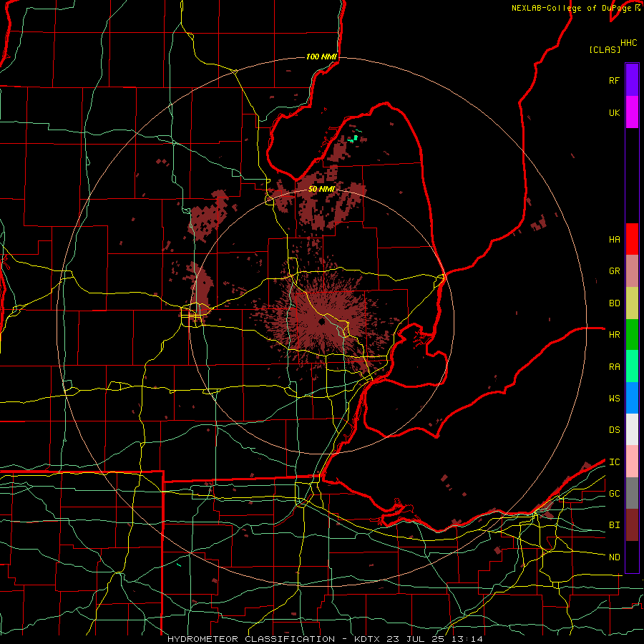Click the HR green legend swatch
The image size is (644, 644).
coord(632,335)
